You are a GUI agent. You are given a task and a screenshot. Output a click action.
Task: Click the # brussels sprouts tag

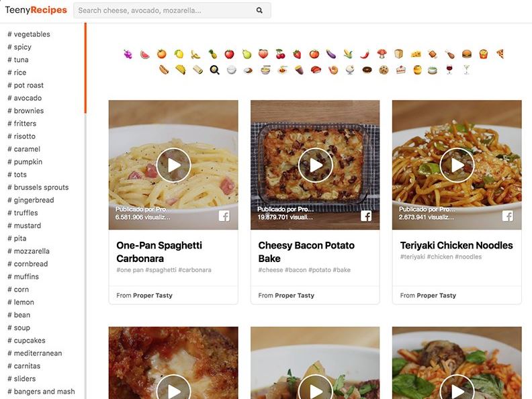coord(38,187)
